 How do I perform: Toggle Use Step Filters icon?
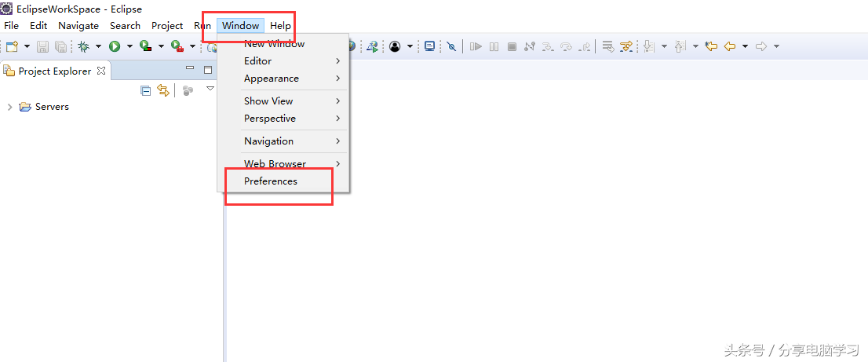626,46
